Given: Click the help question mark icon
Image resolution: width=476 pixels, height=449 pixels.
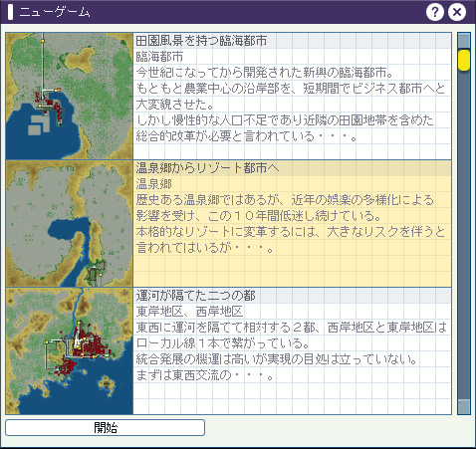Looking at the screenshot, I should (x=435, y=12).
